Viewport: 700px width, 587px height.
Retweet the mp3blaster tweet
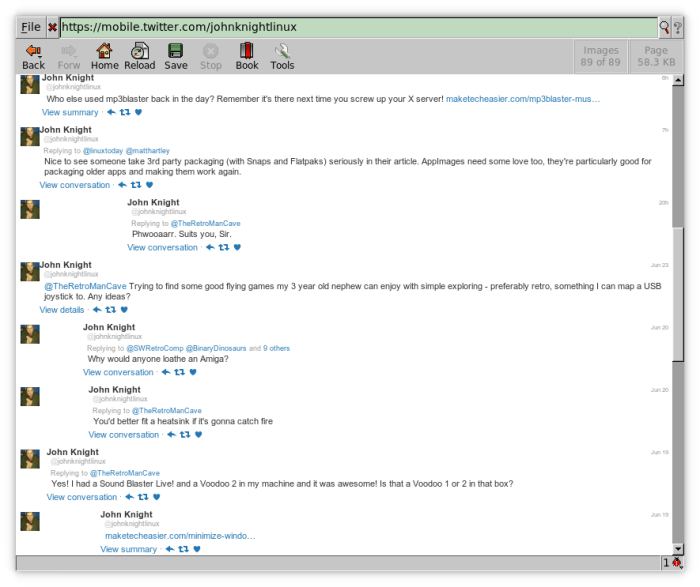click(x=125, y=112)
